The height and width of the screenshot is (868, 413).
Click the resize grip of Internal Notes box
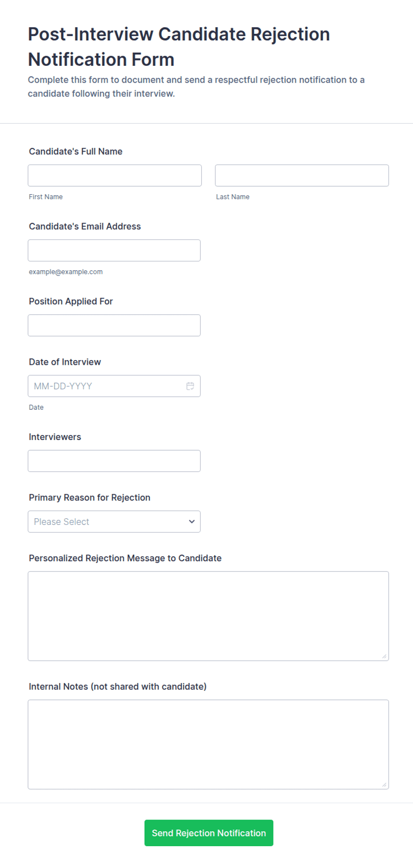click(384, 784)
